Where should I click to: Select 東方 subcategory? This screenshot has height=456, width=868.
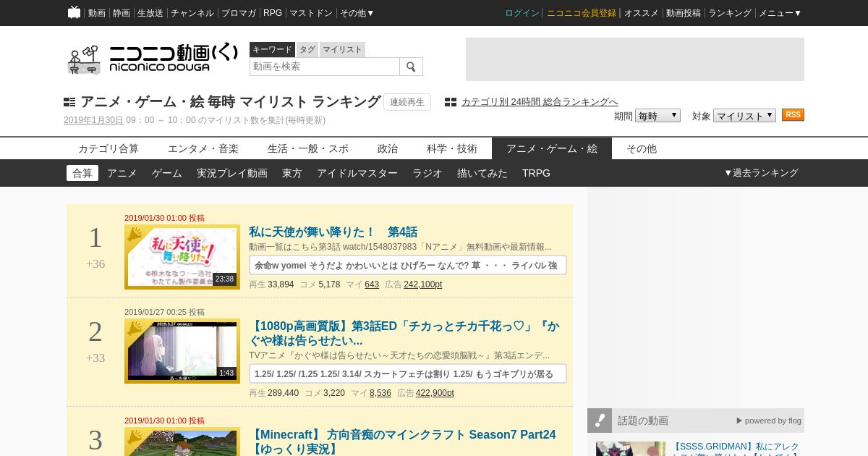[292, 173]
